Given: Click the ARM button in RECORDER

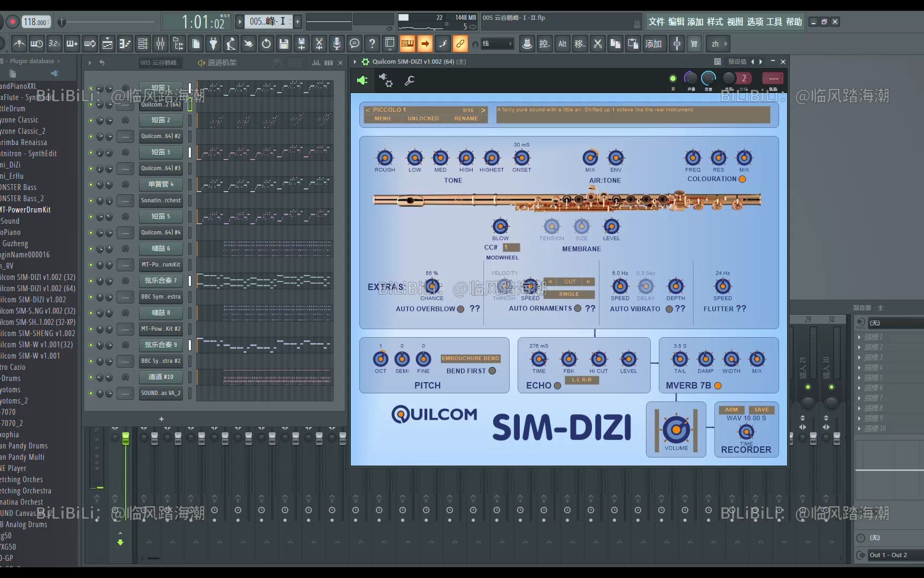Looking at the screenshot, I should [x=731, y=409].
